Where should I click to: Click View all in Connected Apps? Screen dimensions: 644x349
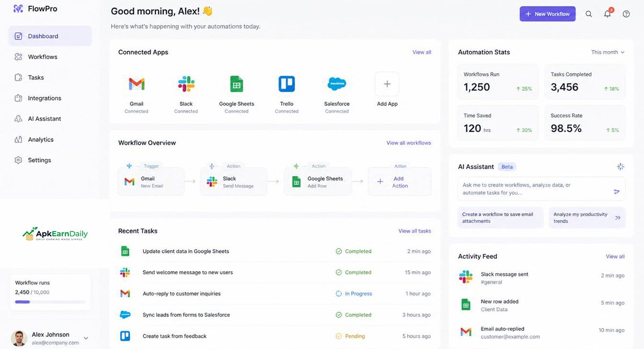tap(422, 52)
